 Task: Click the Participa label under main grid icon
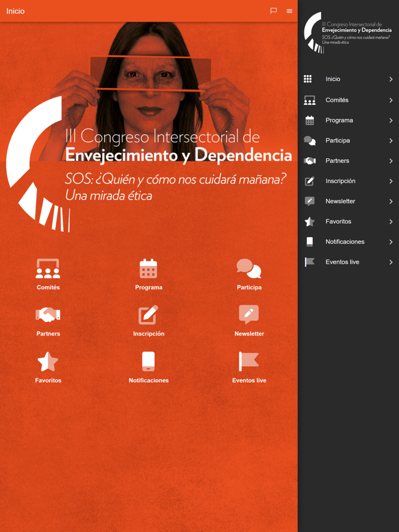tap(249, 288)
